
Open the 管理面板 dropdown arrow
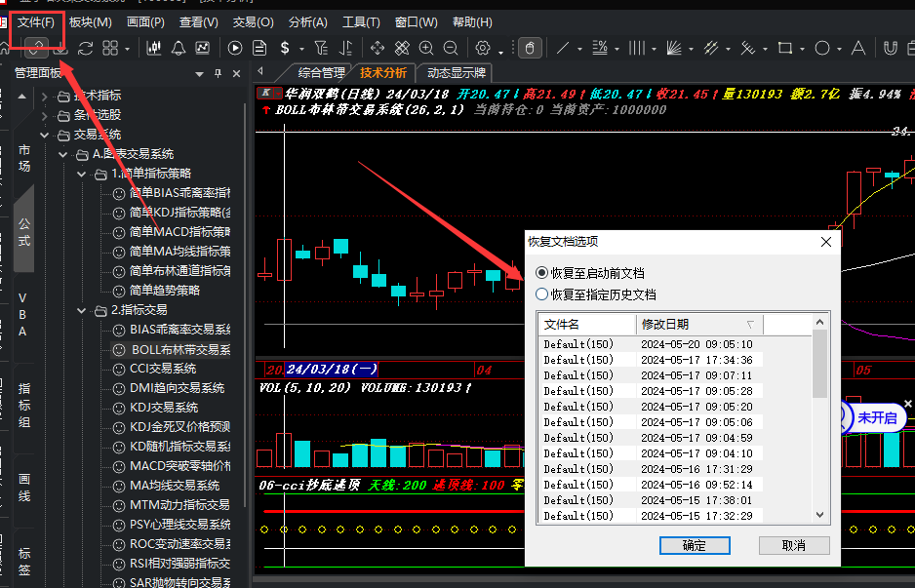tap(200, 74)
